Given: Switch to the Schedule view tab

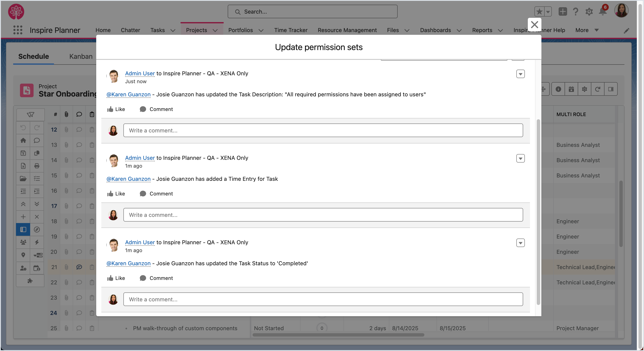Looking at the screenshot, I should point(34,56).
